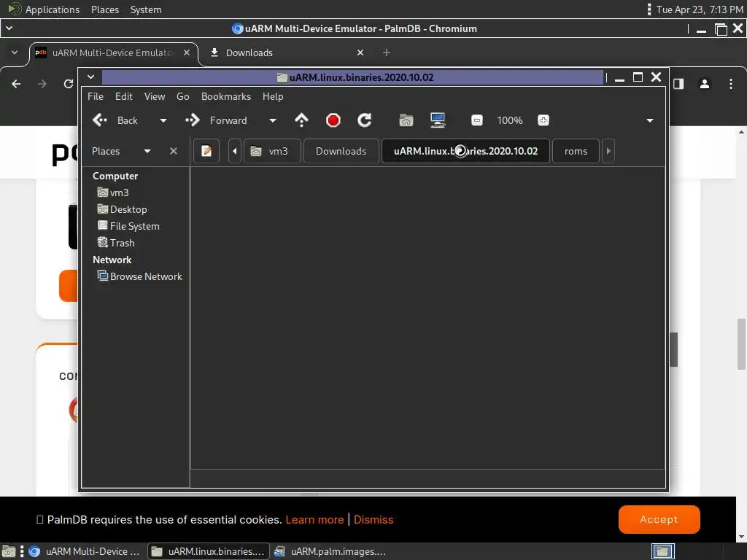Open the View menu

(155, 96)
